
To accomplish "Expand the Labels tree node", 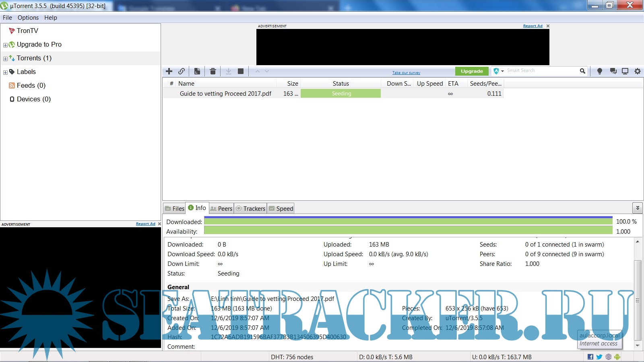I will pos(5,72).
